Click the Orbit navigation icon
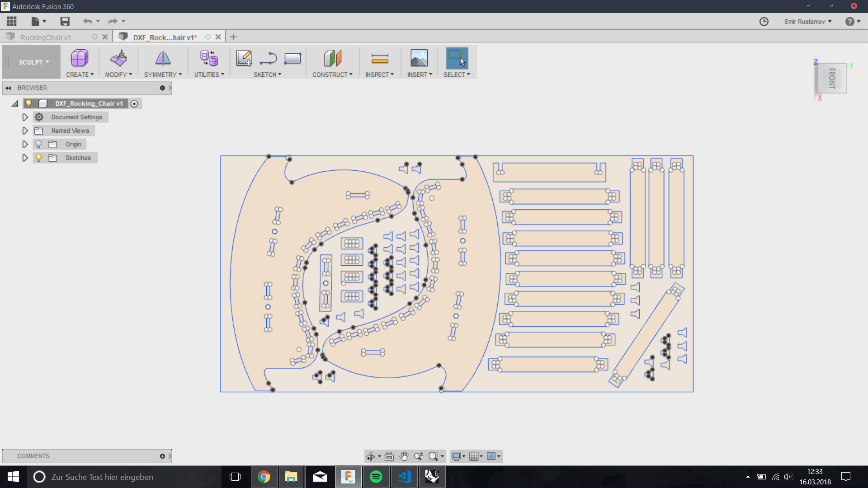 click(x=371, y=456)
